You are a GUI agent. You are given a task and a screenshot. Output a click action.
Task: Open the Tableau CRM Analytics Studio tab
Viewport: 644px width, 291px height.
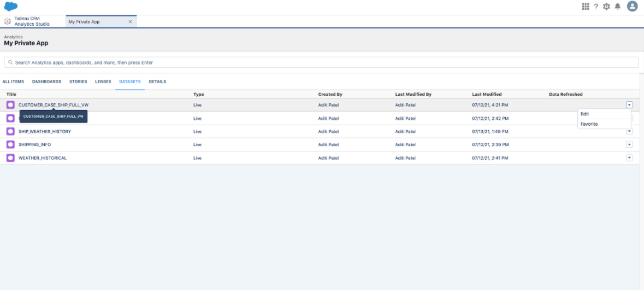(x=32, y=21)
